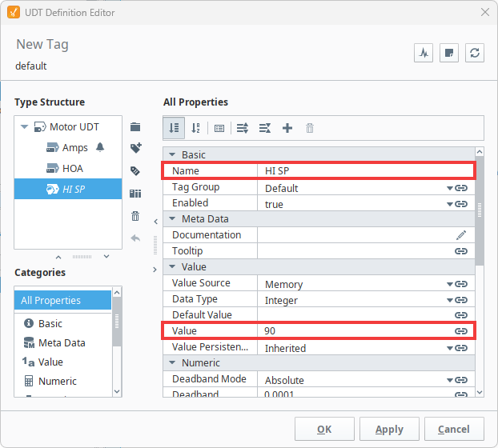Open the Value Persistence Inherited dropdown
Image resolution: width=498 pixels, height=448 pixels.
pyautogui.click(x=450, y=348)
